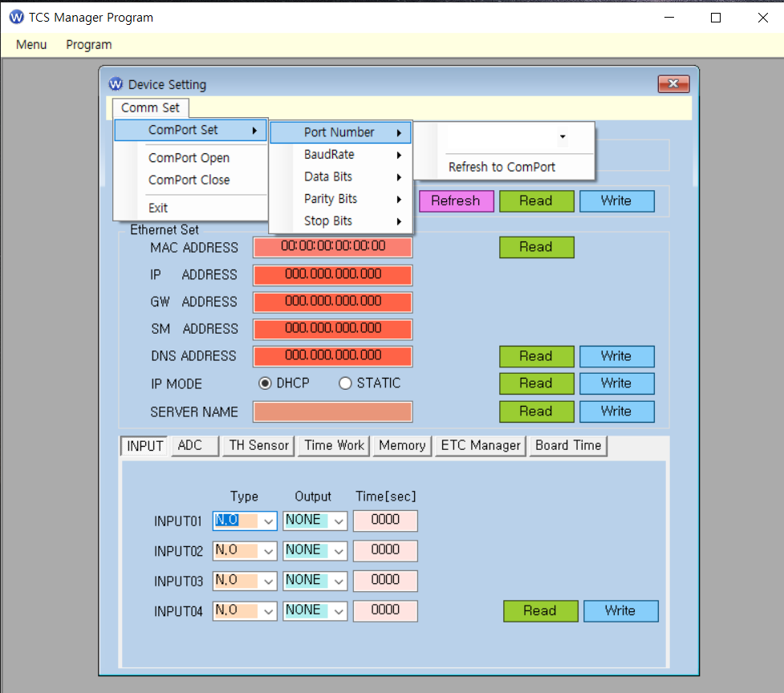
Task: Switch to the ETC Manager tab
Action: click(481, 445)
